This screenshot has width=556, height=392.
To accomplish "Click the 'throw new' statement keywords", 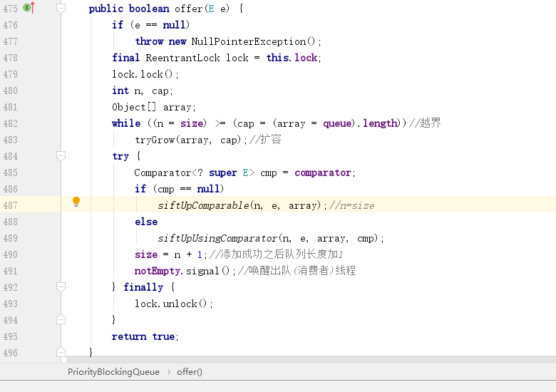I will coord(160,41).
